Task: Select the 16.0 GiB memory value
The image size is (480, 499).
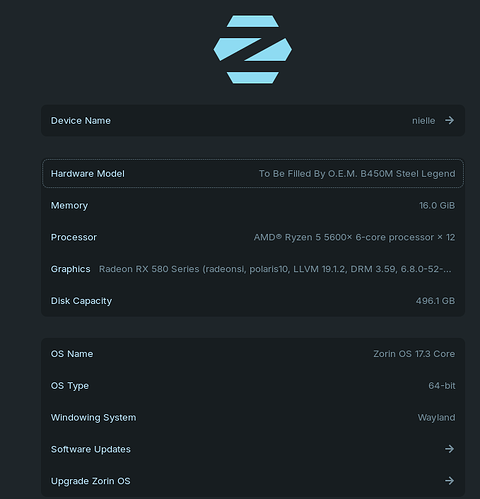Action: point(437,205)
